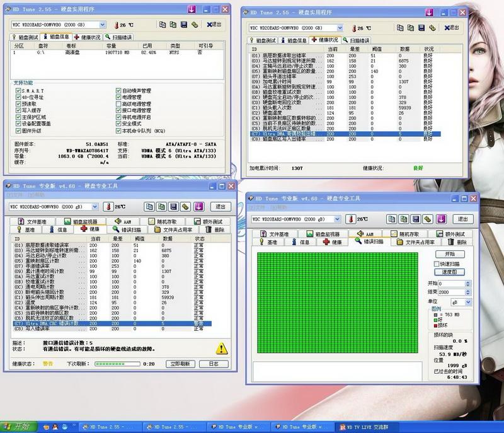Click yellow warning triangle in the health window
The image size is (504, 433).
coord(222,348)
